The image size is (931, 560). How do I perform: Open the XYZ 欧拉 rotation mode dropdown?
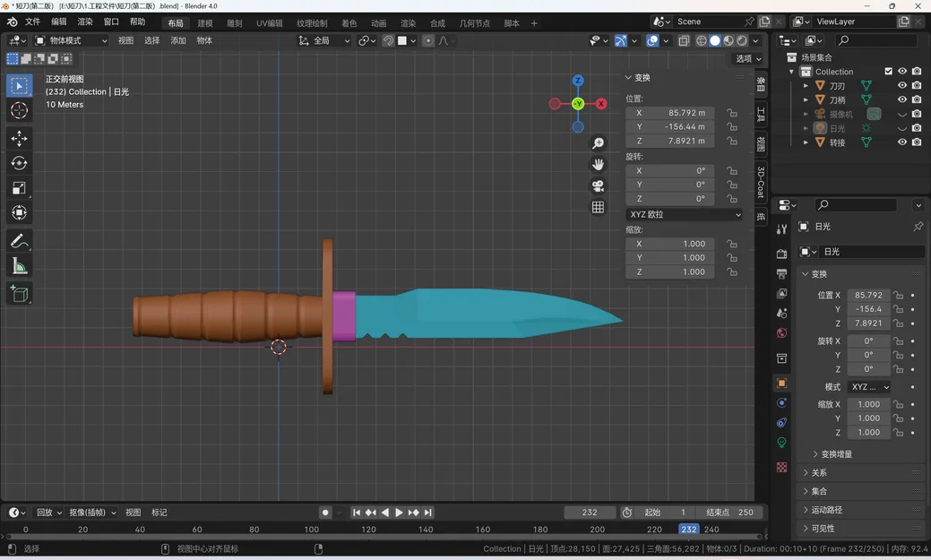[684, 214]
